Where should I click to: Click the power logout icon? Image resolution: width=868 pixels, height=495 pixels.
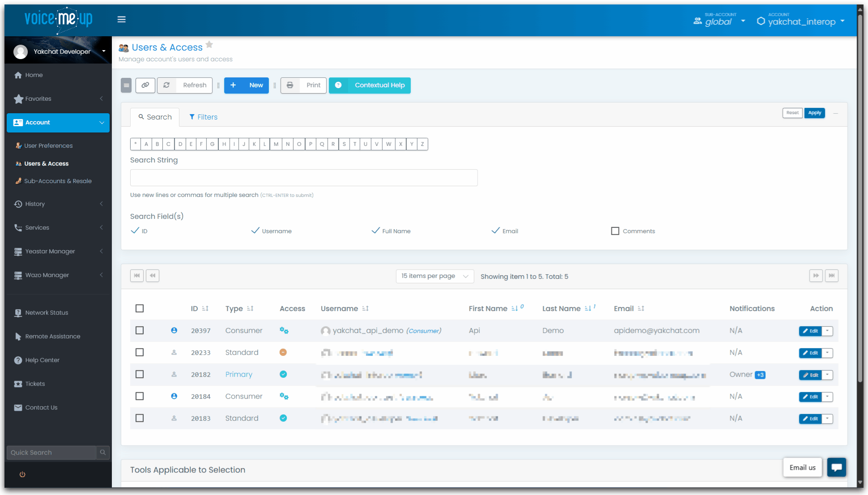pyautogui.click(x=22, y=474)
